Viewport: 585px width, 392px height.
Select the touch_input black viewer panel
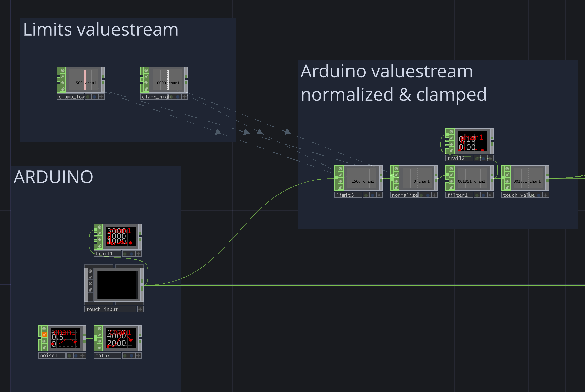117,285
